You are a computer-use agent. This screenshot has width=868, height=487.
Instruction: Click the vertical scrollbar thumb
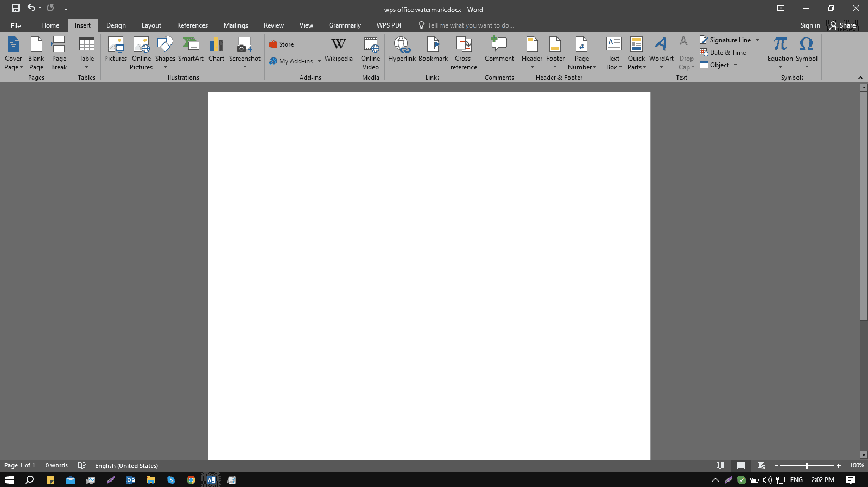(x=864, y=206)
